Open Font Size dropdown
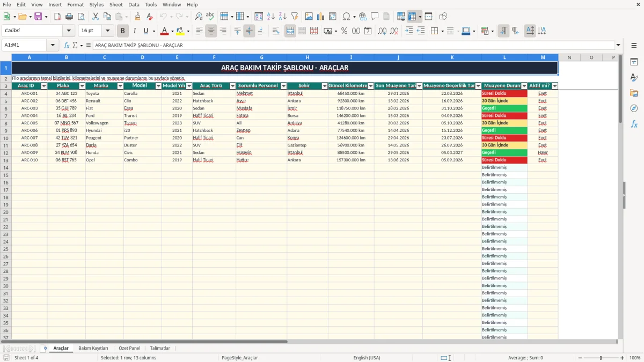The image size is (644, 362). [108, 31]
